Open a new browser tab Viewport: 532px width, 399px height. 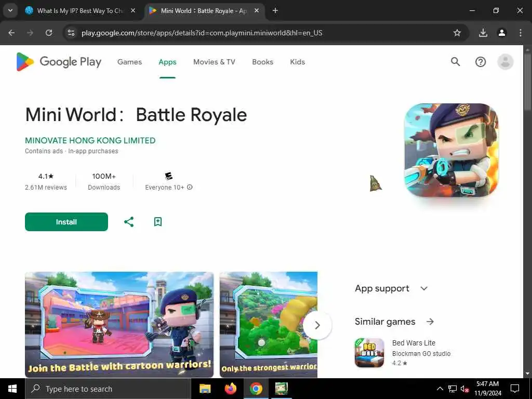tap(275, 10)
